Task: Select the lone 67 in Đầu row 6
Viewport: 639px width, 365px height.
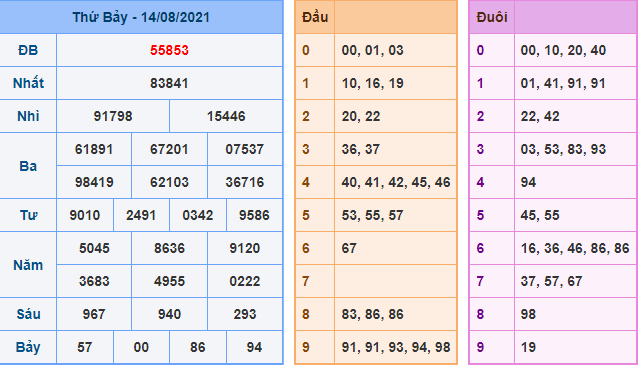Action: [x=349, y=248]
